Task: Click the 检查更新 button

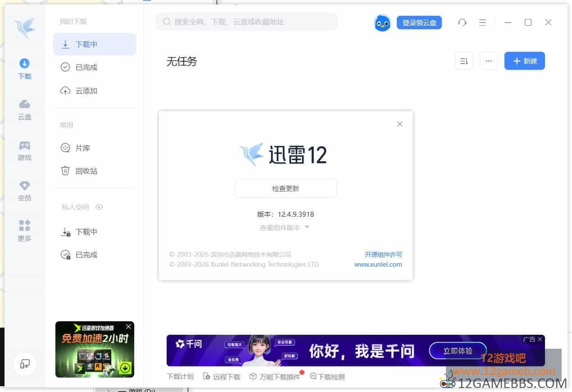Action: pyautogui.click(x=286, y=188)
